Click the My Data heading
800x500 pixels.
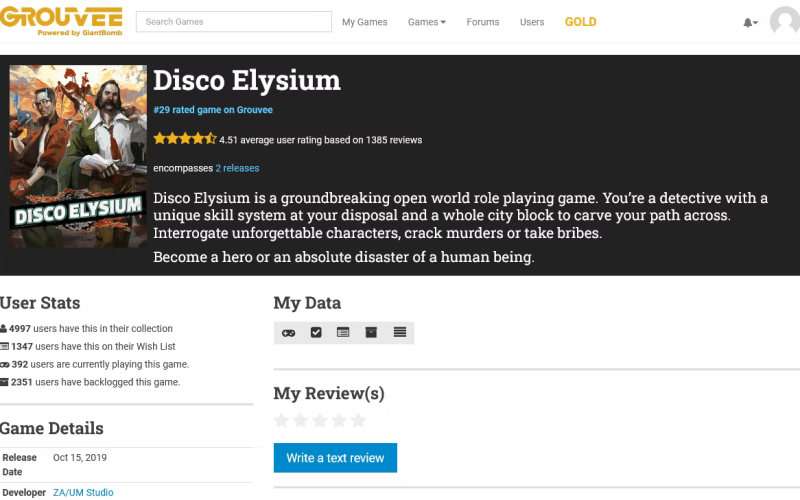click(x=307, y=303)
